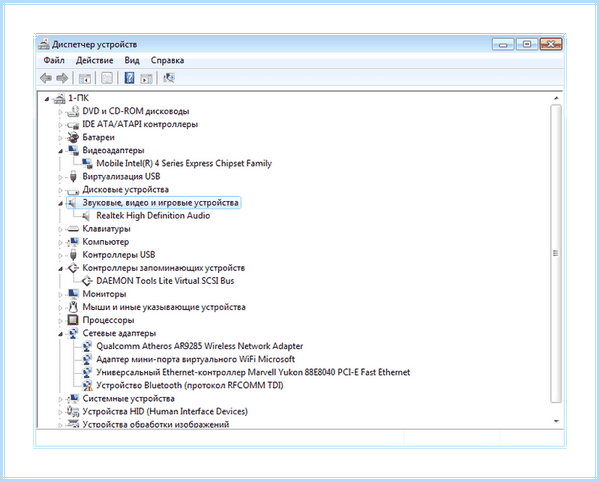
Task: Click the Qualcomm Atheros AR9285 adapter icon
Action: 87,346
